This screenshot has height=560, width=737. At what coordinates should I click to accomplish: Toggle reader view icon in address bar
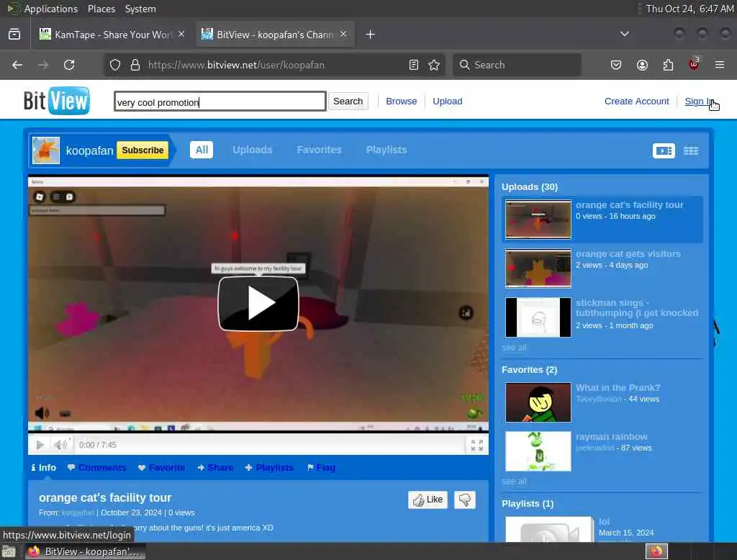414,65
